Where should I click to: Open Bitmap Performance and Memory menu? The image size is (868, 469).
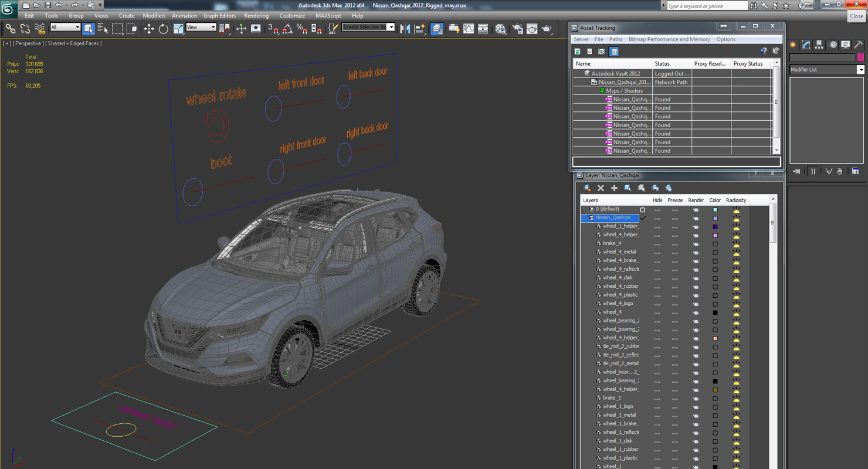669,39
